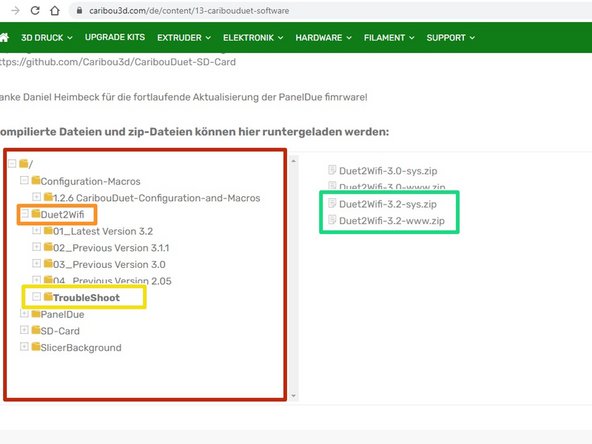
Task: Open the CaribouDuet-SD-Card GitHub link
Action: 118,62
